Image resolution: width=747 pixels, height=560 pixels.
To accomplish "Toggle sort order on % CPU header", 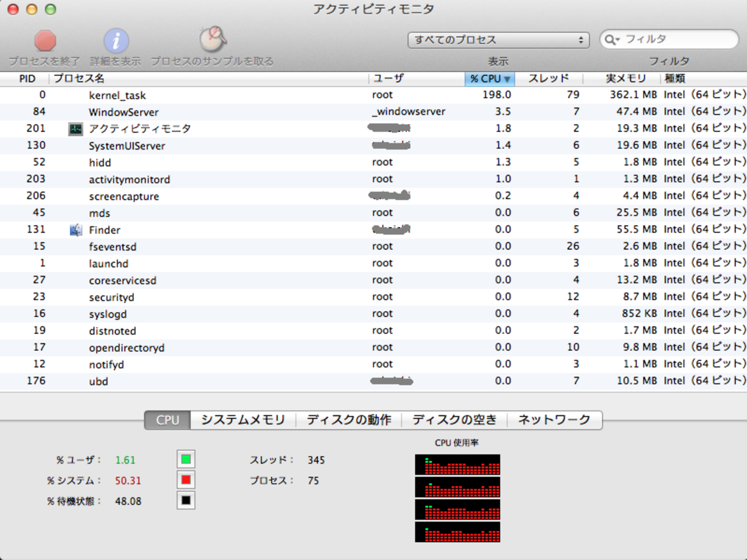I will (490, 79).
